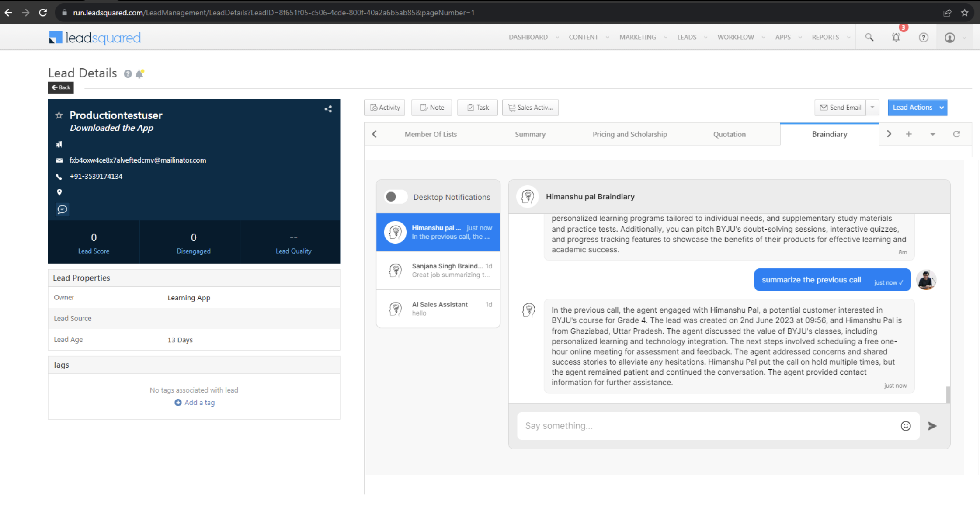The width and height of the screenshot is (980, 508).
Task: Switch to the Summary tab
Action: click(530, 134)
